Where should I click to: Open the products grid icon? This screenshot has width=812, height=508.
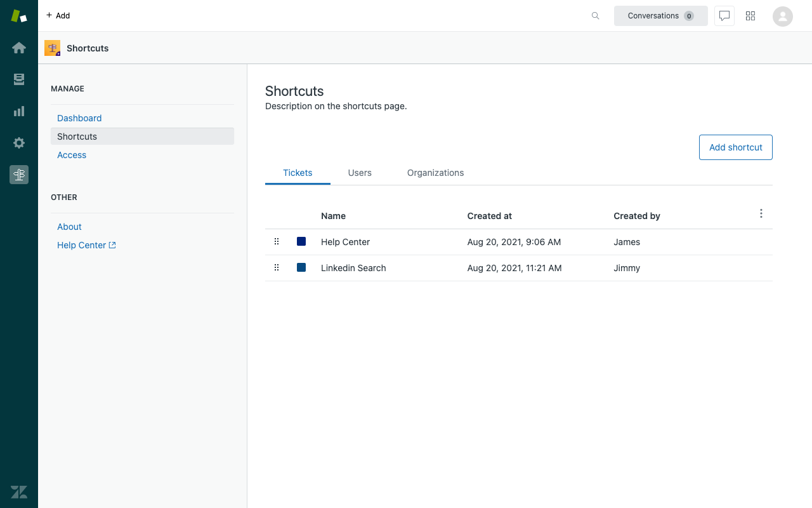750,16
